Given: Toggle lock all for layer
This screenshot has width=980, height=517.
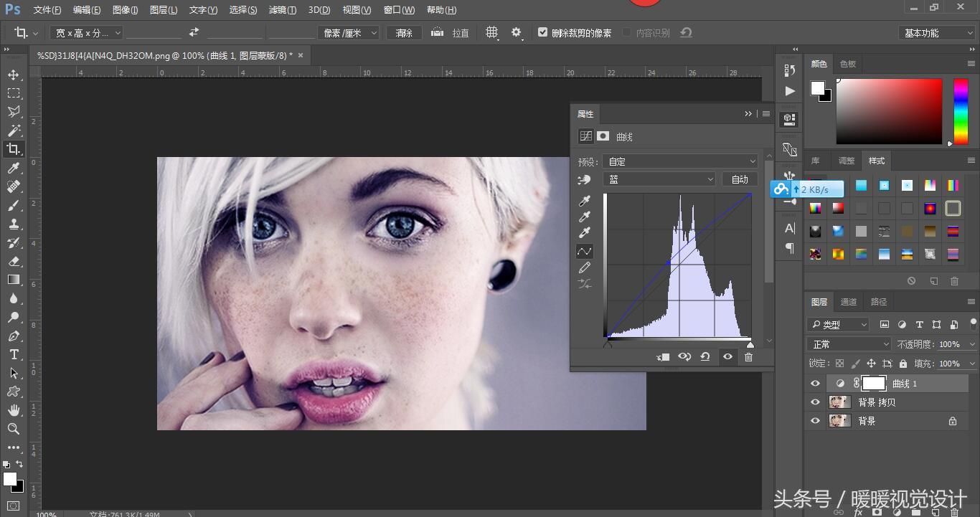Looking at the screenshot, I should click(903, 364).
